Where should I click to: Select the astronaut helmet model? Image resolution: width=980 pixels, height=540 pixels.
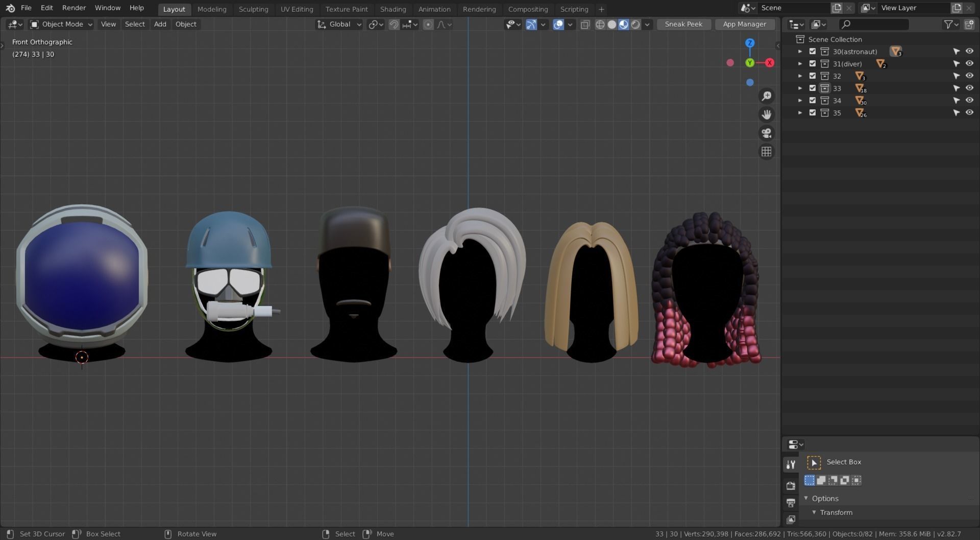[x=82, y=276]
